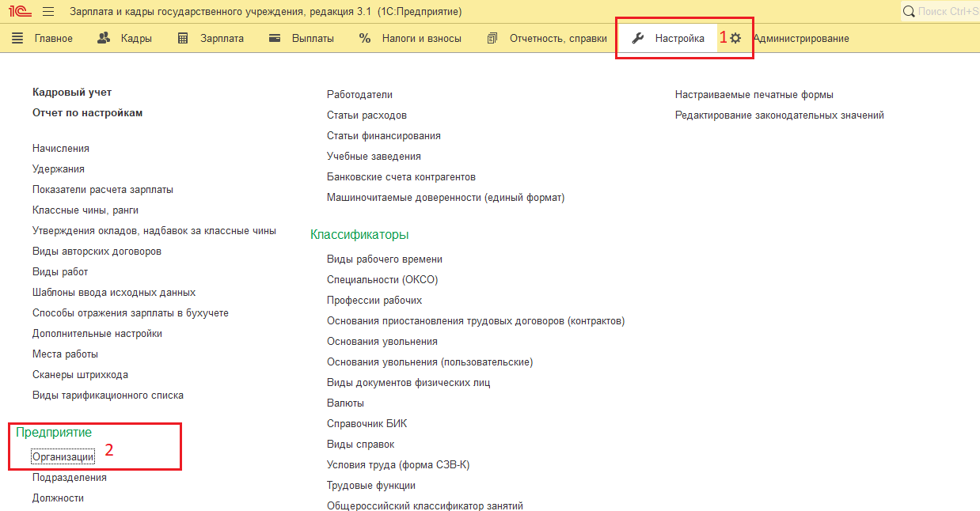Open Общероссийский классификатор занятий

pyautogui.click(x=425, y=505)
